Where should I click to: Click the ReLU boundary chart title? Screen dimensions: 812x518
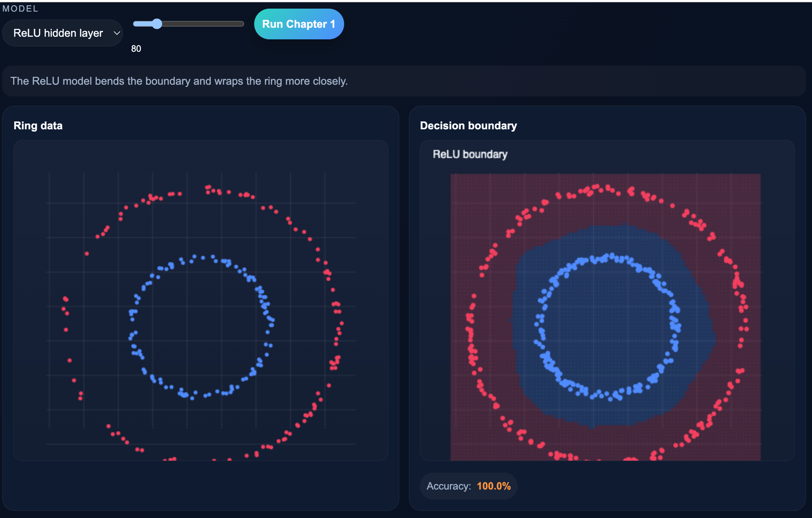[x=470, y=154]
